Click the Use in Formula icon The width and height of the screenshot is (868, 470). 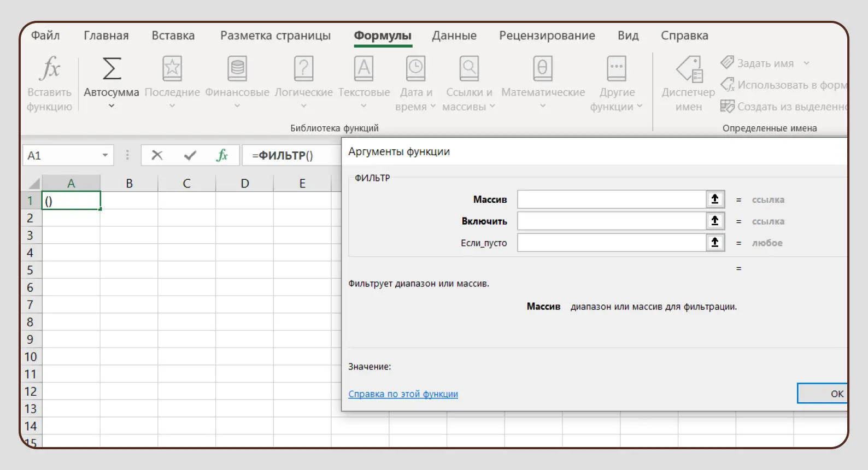(x=728, y=85)
